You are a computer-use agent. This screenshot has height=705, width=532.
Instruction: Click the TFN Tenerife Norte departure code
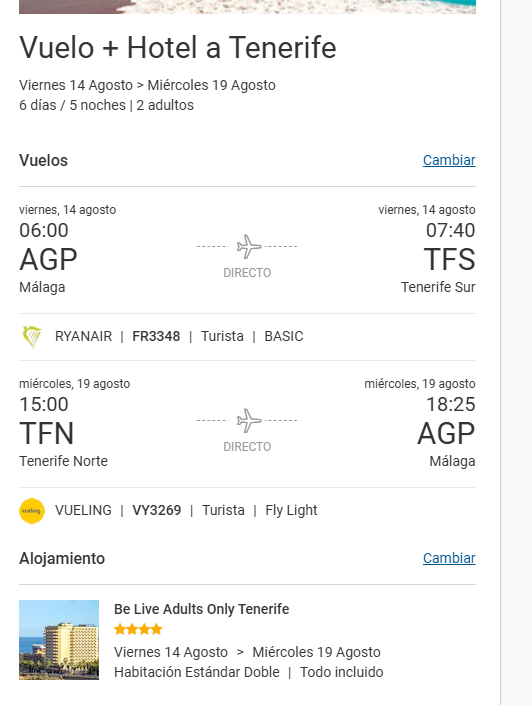click(46, 433)
